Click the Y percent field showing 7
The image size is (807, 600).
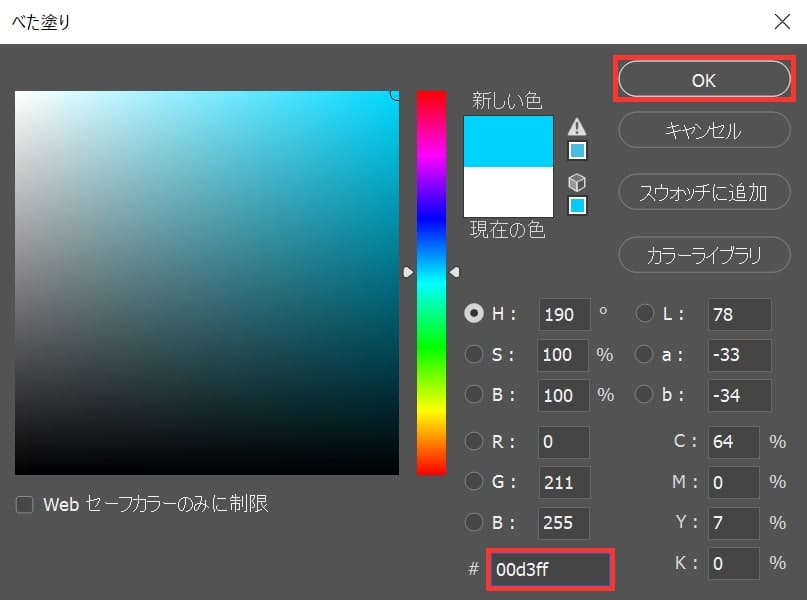tap(733, 523)
